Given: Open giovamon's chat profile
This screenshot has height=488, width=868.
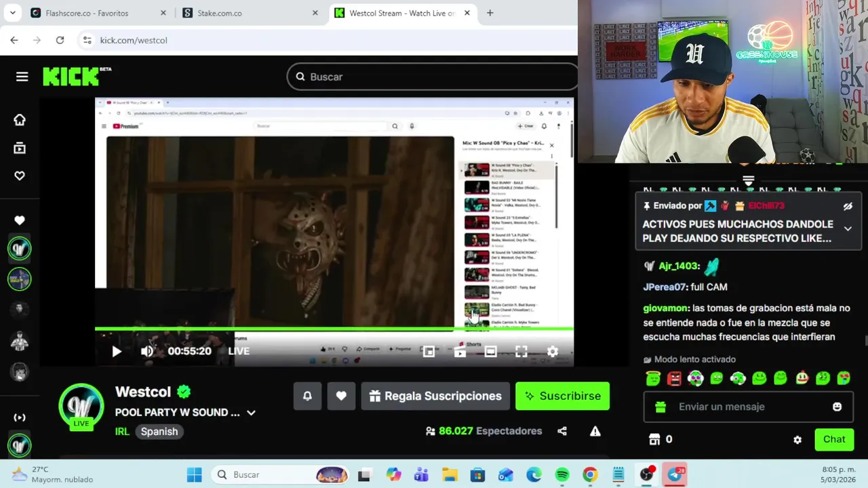Looking at the screenshot, I should (x=665, y=308).
